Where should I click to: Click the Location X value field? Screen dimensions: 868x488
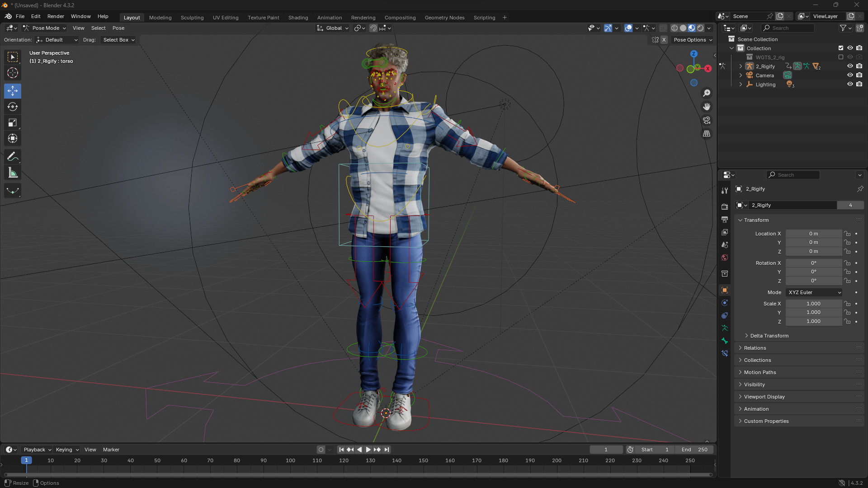(813, 234)
